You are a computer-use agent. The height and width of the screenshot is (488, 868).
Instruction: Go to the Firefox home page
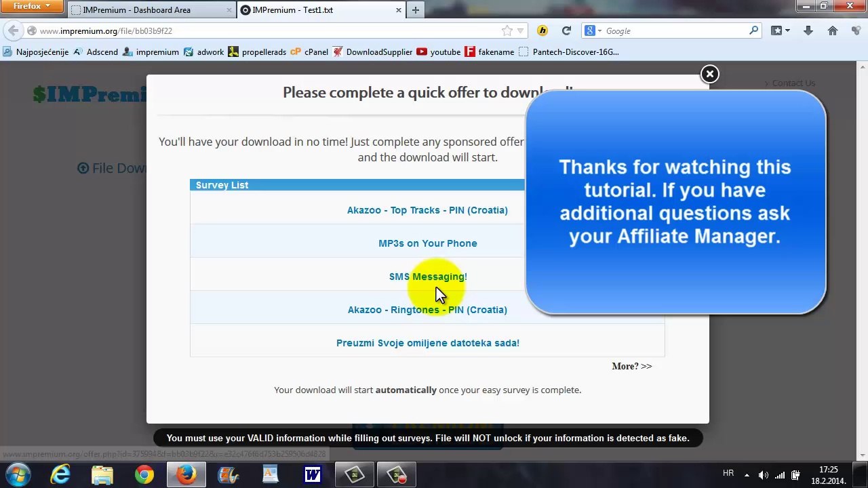point(833,31)
